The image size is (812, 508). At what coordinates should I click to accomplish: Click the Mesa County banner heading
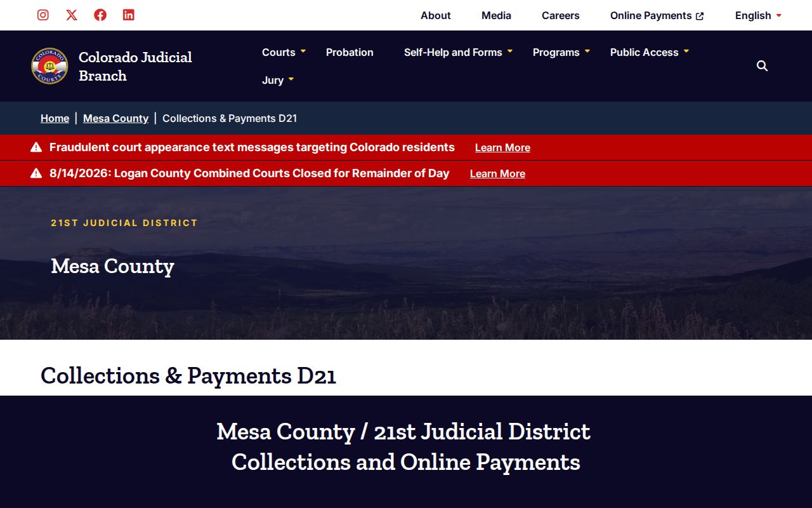pos(112,265)
